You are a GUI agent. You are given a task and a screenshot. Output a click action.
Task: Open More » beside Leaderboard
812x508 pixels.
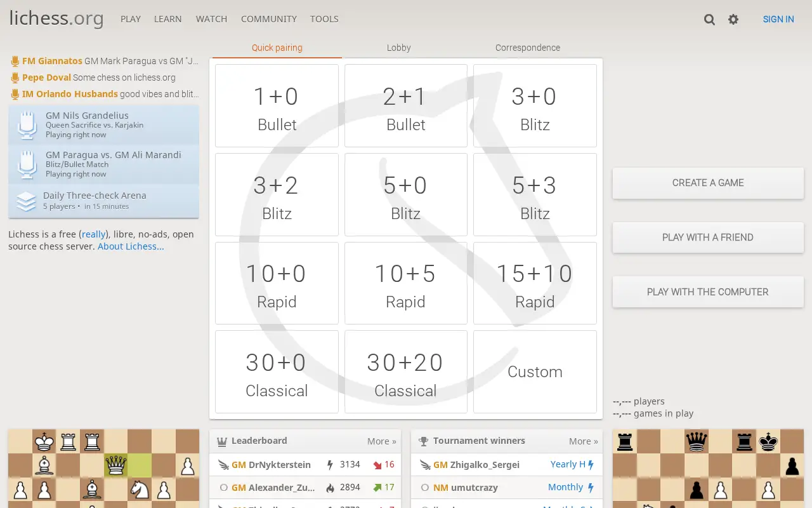[382, 441]
